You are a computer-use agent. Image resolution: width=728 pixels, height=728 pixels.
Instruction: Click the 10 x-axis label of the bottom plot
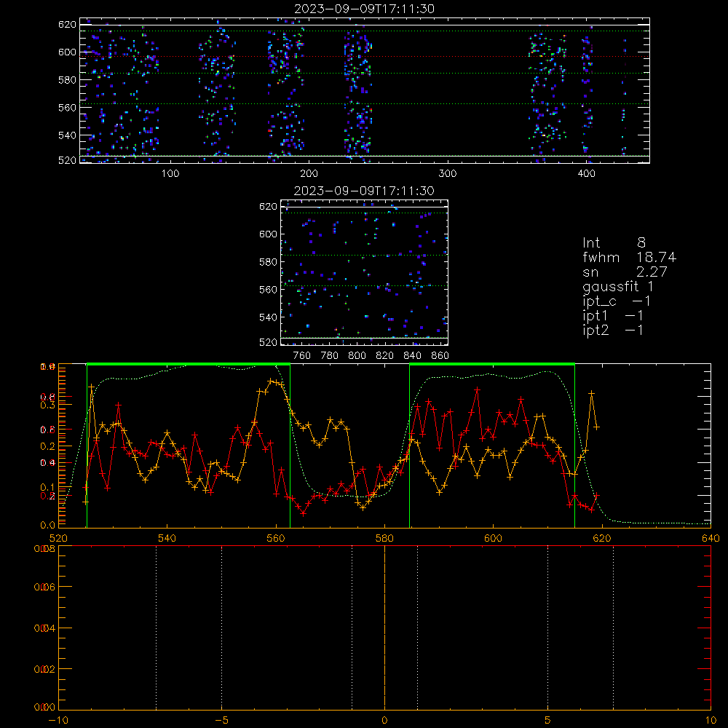[711, 720]
